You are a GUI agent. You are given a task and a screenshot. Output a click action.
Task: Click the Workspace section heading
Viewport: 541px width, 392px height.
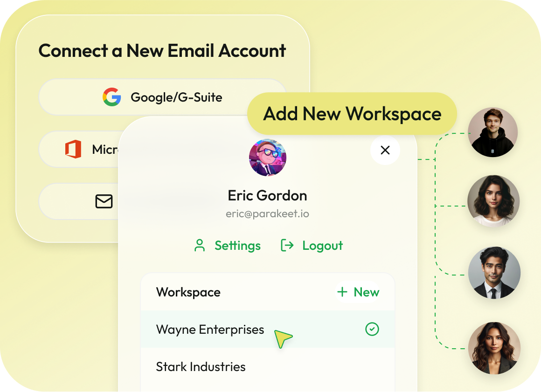(188, 292)
